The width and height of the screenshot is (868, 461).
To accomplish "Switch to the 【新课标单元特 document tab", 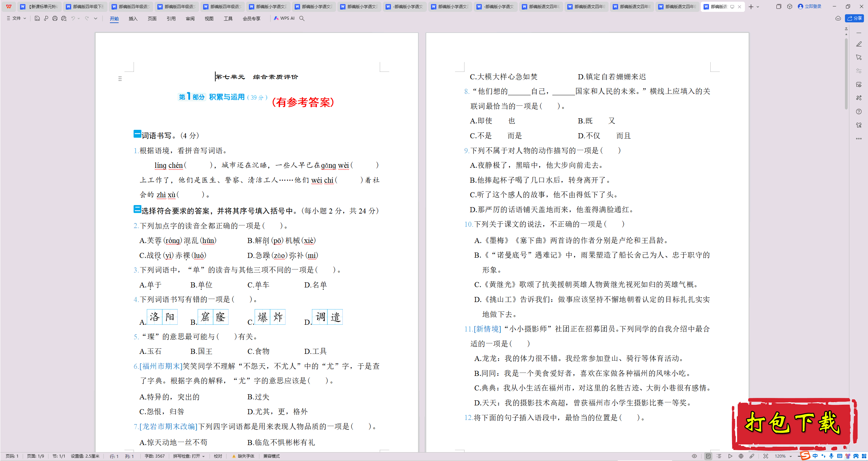I will pyautogui.click(x=39, y=6).
